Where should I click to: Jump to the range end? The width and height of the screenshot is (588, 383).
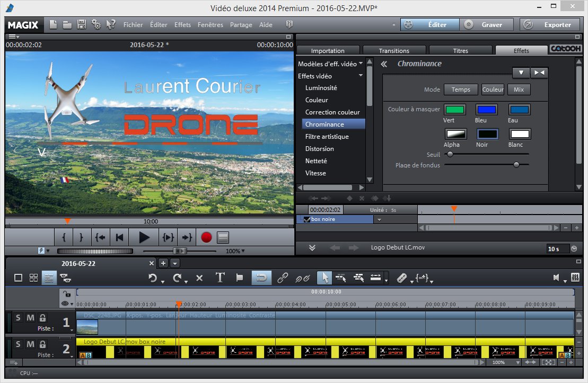tap(187, 237)
